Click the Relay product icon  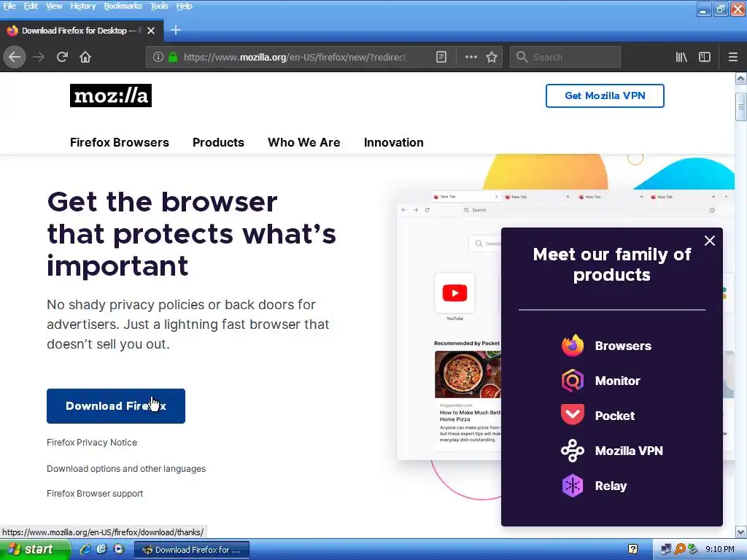573,486
